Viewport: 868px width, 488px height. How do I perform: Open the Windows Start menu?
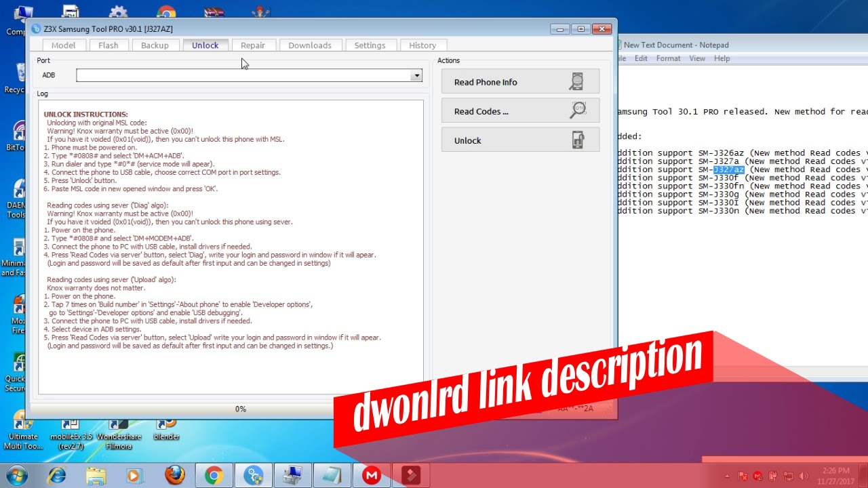(16, 475)
